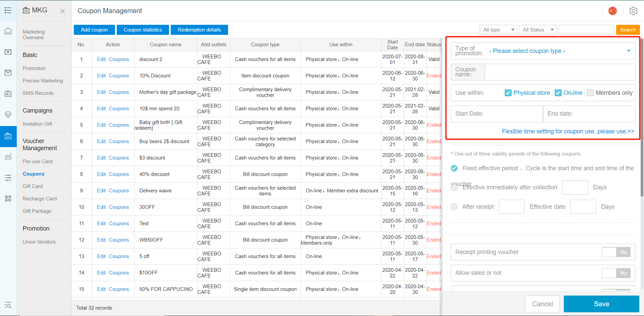The image size is (644, 316).
Task: Click the End date field
Action: [589, 114]
